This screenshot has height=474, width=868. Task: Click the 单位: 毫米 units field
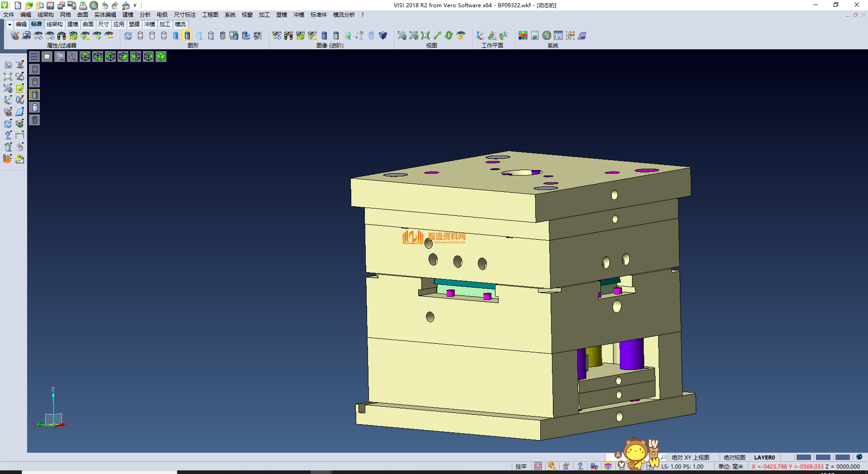[x=731, y=466]
